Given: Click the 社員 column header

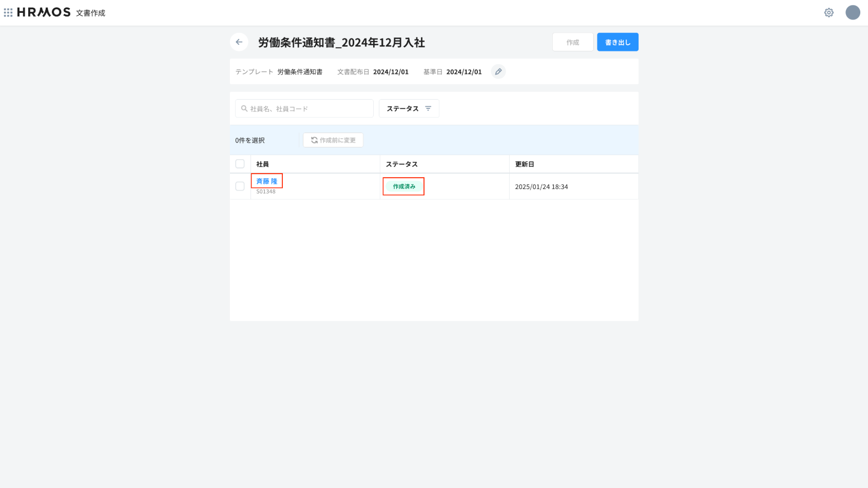Looking at the screenshot, I should point(263,164).
